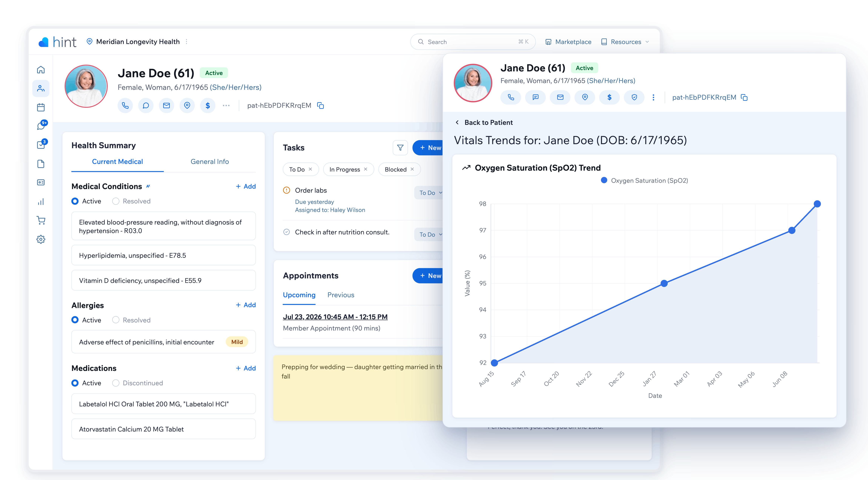Click dollar icon in main patient header
868x480 pixels.
coord(207,105)
